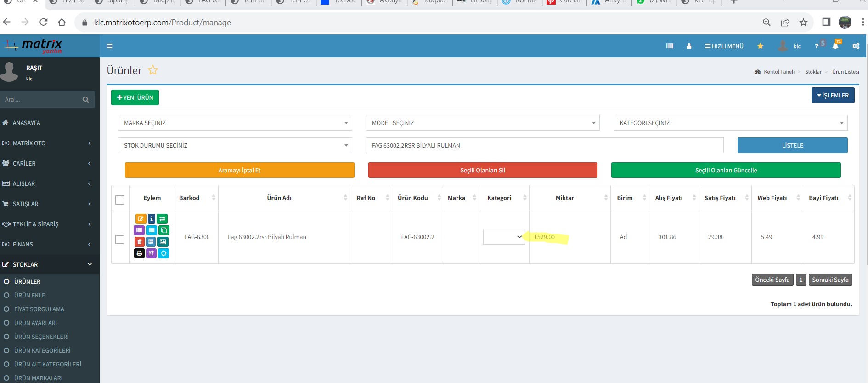Check the Fag 63002.2rsr product row checkbox

click(x=120, y=240)
